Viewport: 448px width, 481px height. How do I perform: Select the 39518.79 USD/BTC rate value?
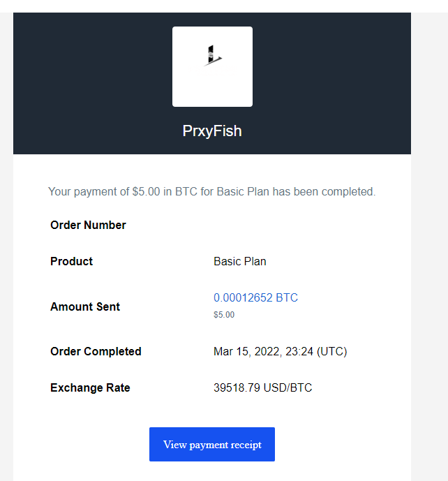262,387
